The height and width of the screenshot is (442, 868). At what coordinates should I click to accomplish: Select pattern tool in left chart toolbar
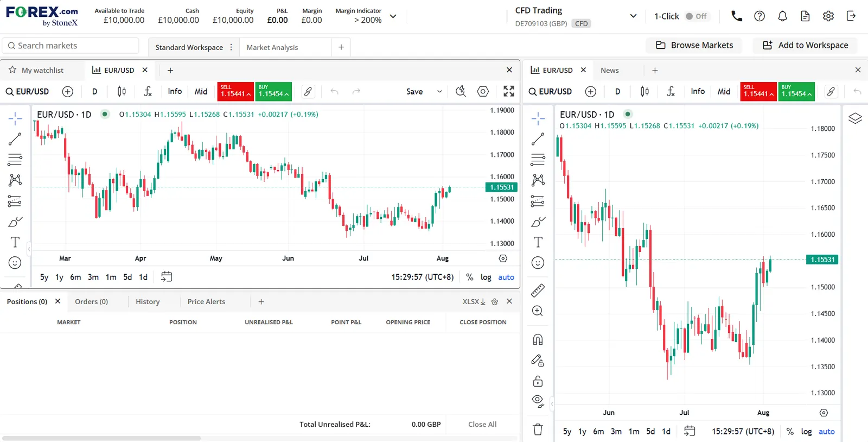[x=15, y=180]
